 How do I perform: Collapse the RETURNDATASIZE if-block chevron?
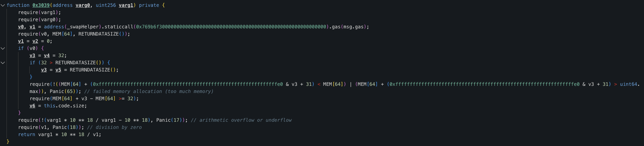[x=3, y=63]
